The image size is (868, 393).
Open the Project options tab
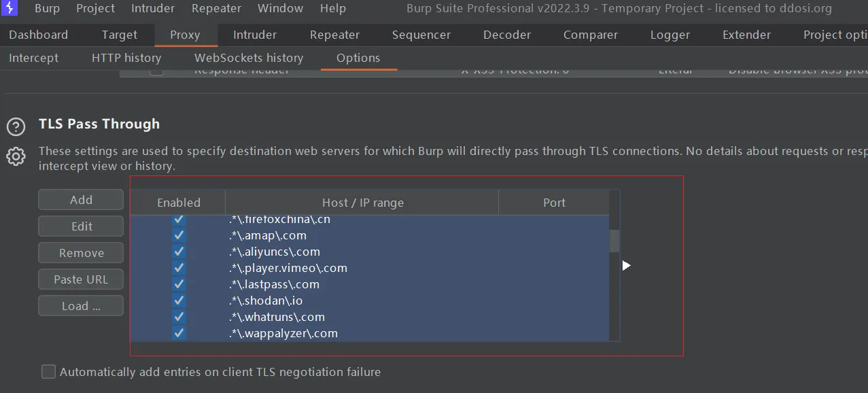pos(835,35)
